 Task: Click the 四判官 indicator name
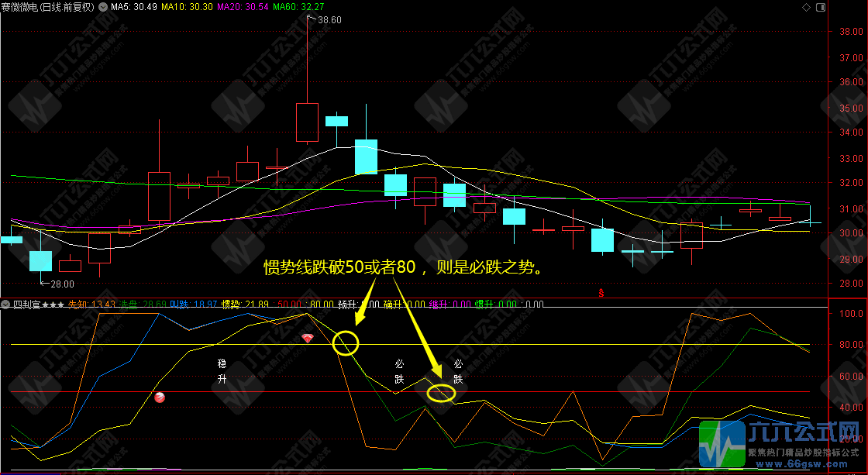26,304
